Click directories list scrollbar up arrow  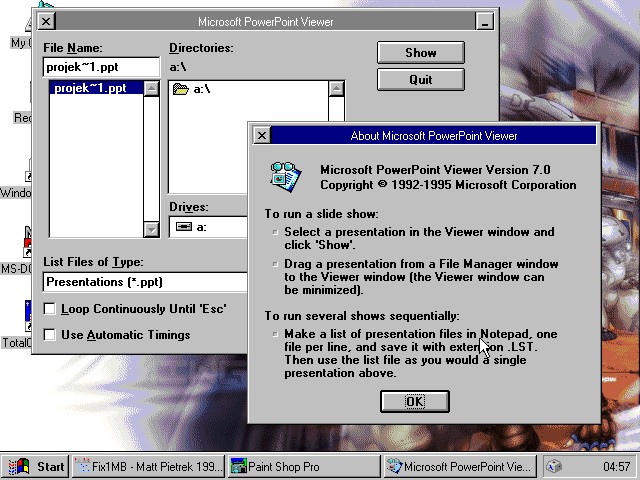click(336, 89)
